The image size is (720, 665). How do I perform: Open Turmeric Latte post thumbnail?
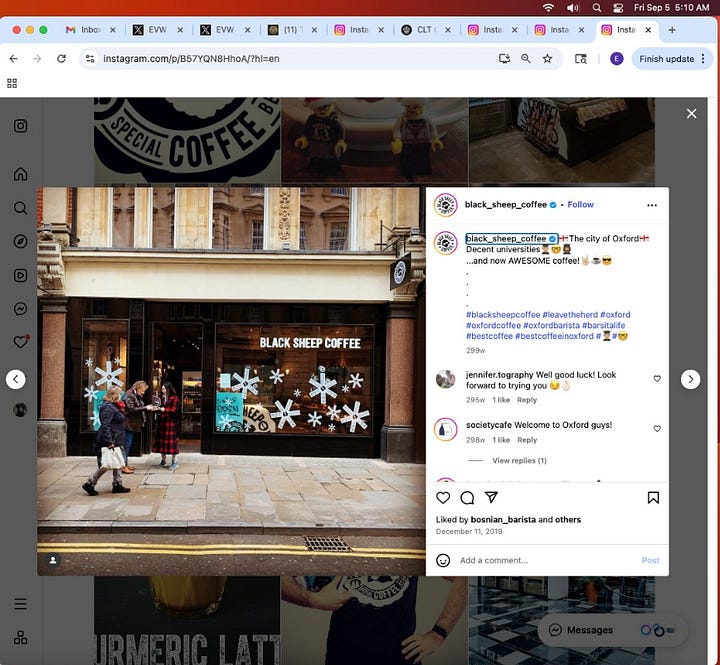click(187, 620)
